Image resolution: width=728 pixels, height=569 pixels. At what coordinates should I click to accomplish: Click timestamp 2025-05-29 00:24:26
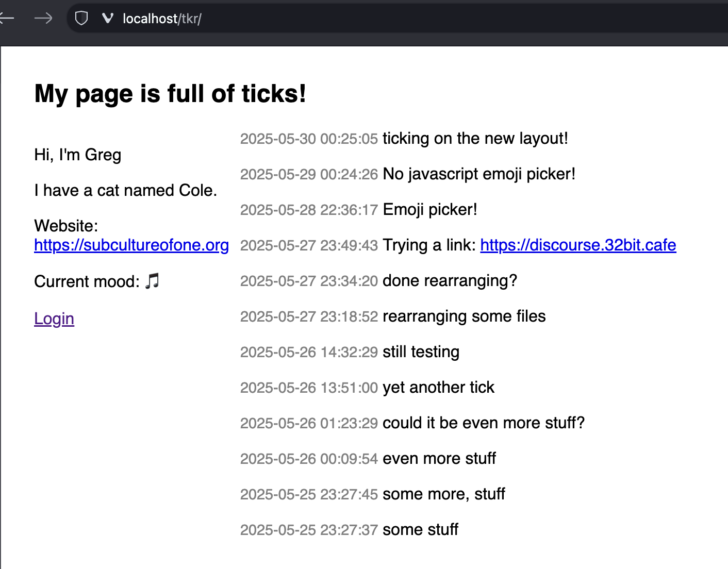click(309, 174)
